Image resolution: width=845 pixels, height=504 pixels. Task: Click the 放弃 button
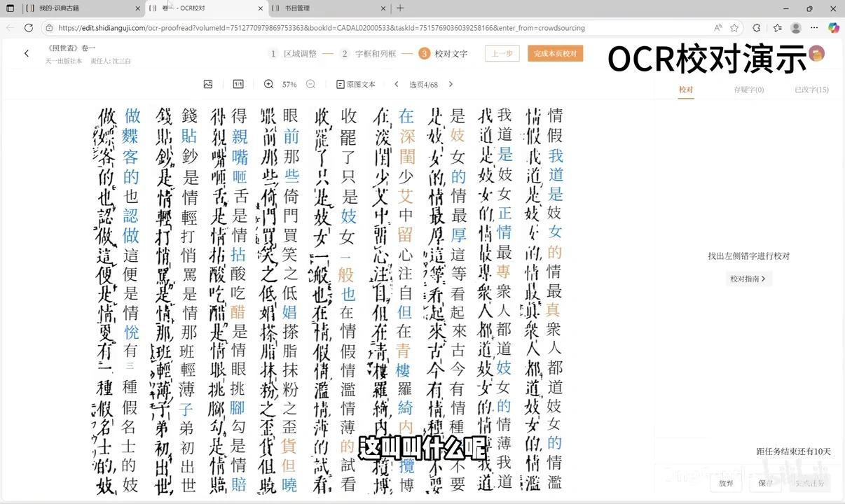point(726,482)
